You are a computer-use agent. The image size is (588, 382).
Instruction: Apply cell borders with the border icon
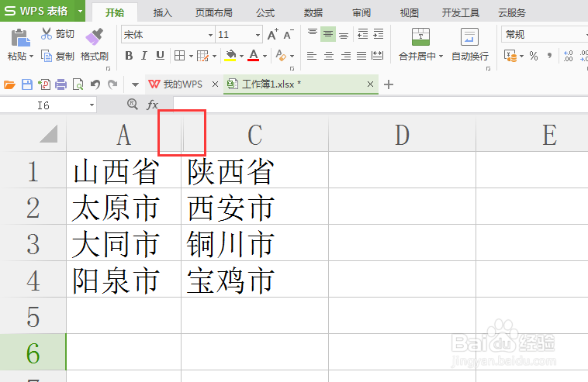[x=180, y=56]
